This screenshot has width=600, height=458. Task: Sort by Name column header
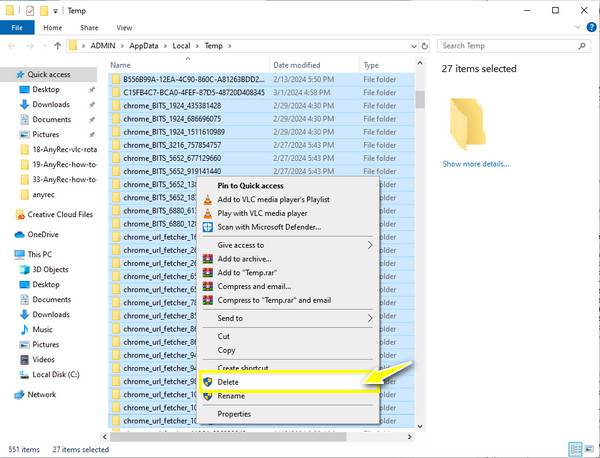pos(189,65)
